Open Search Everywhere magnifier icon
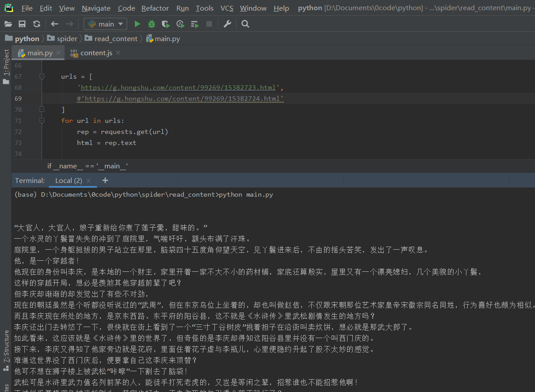 point(245,24)
